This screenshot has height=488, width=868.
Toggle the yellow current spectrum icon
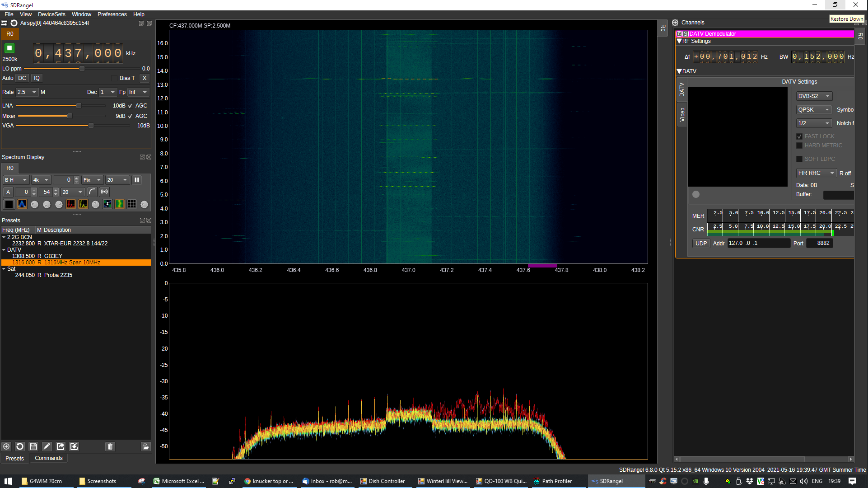pos(83,204)
